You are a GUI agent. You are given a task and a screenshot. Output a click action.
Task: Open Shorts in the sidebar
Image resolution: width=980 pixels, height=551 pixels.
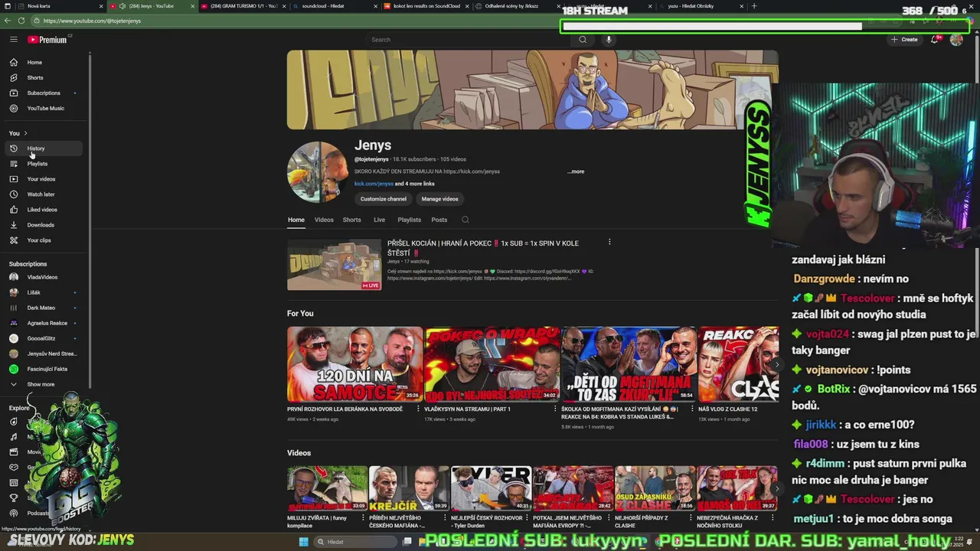45,77
